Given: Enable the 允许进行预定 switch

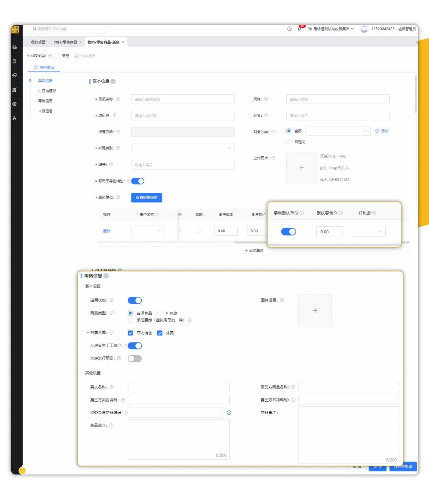Looking at the screenshot, I should click(x=135, y=359).
